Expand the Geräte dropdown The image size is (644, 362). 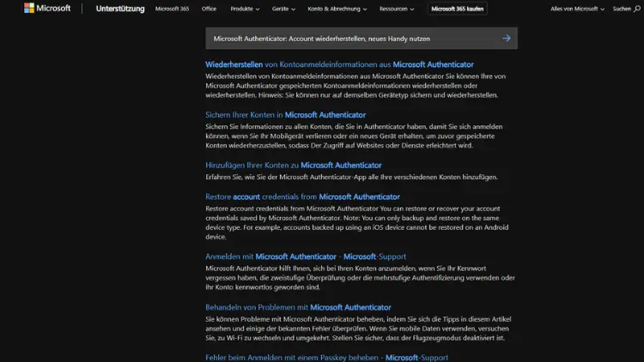(x=283, y=9)
